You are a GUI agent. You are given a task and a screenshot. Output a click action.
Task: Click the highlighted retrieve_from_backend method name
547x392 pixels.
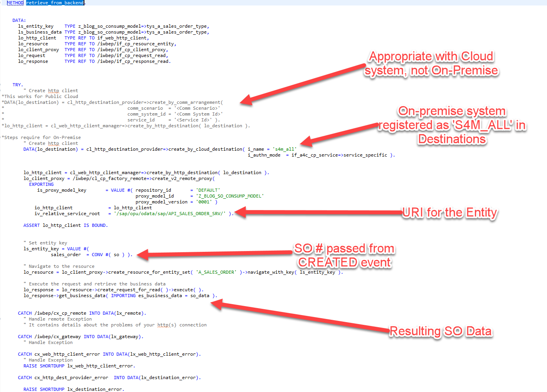click(55, 3)
